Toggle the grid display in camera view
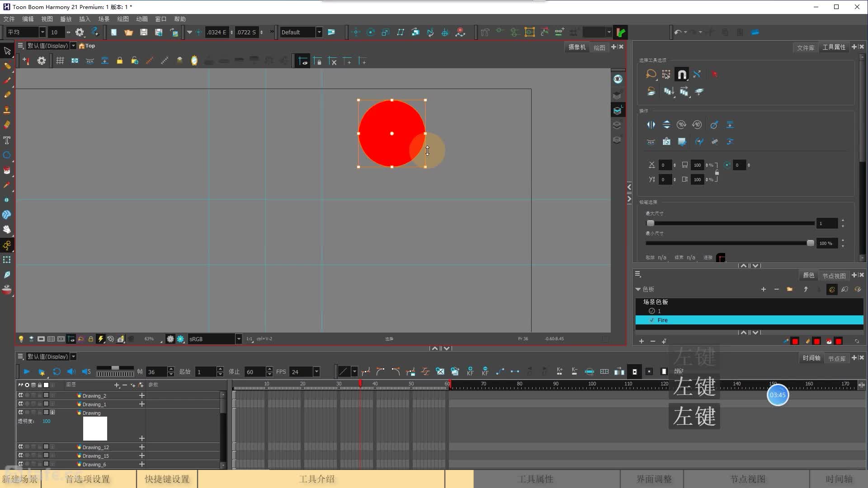 (x=60, y=61)
